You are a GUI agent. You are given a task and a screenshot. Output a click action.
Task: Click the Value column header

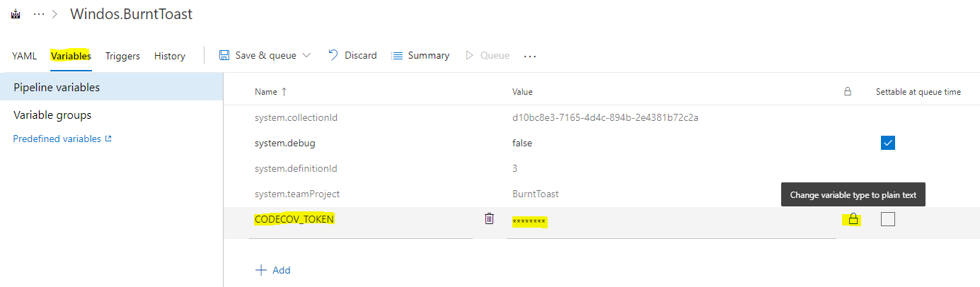pos(522,92)
